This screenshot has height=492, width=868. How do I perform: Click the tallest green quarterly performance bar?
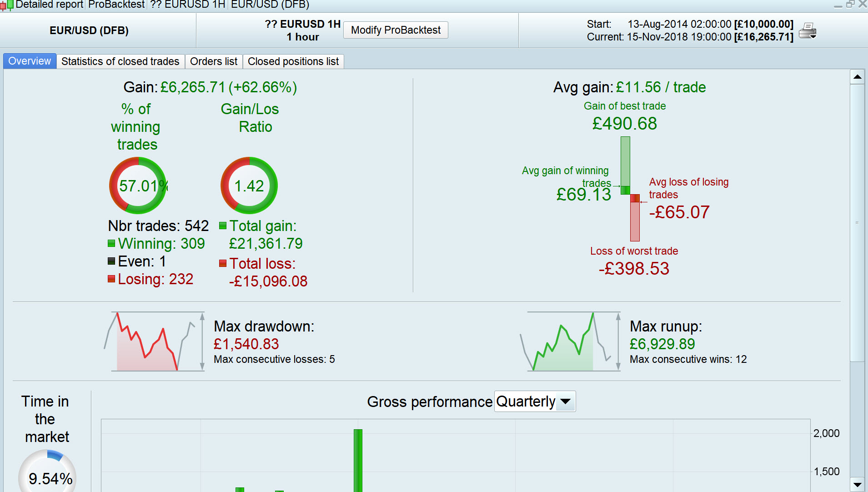(358, 460)
